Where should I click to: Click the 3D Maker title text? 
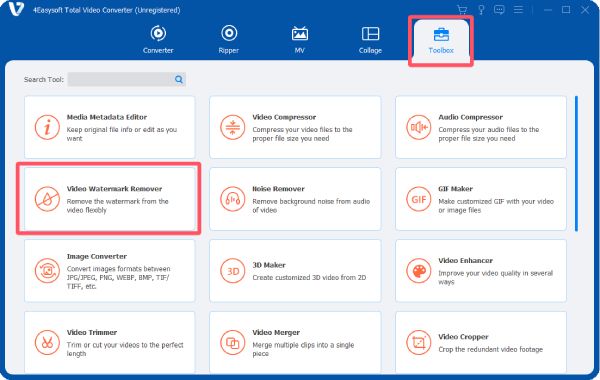pos(269,265)
